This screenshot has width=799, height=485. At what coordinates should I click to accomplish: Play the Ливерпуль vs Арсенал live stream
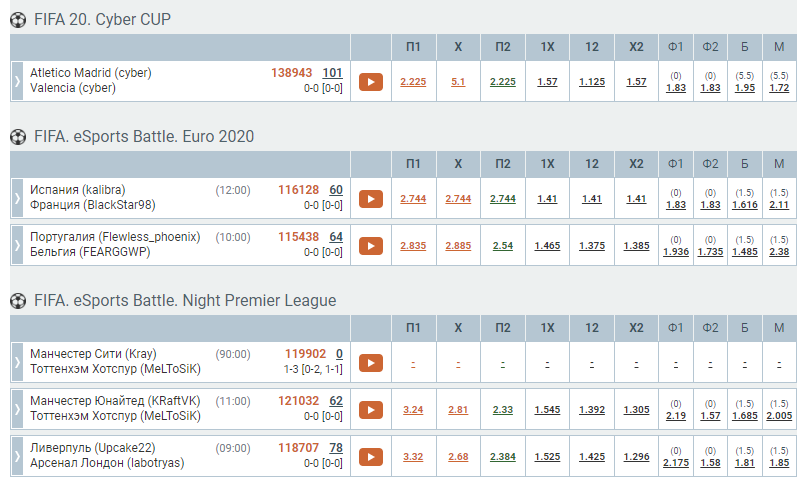pyautogui.click(x=370, y=457)
